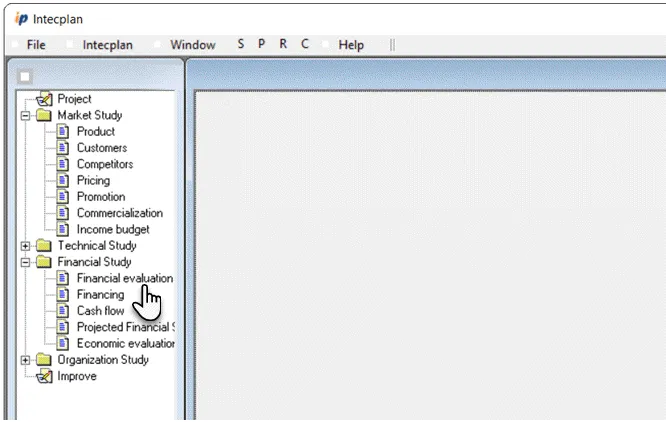Click the Improve tree icon
This screenshot has width=666, height=422.
[44, 376]
